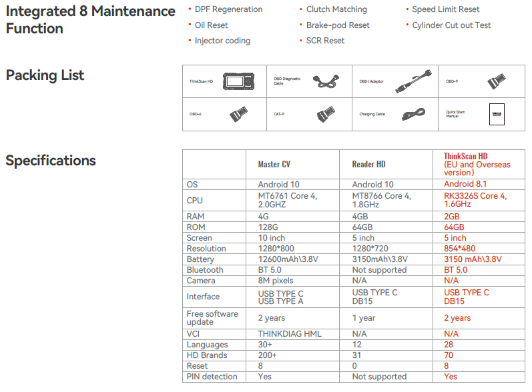Click the SCR Reset item
The width and height of the screenshot is (532, 392).
325,41
